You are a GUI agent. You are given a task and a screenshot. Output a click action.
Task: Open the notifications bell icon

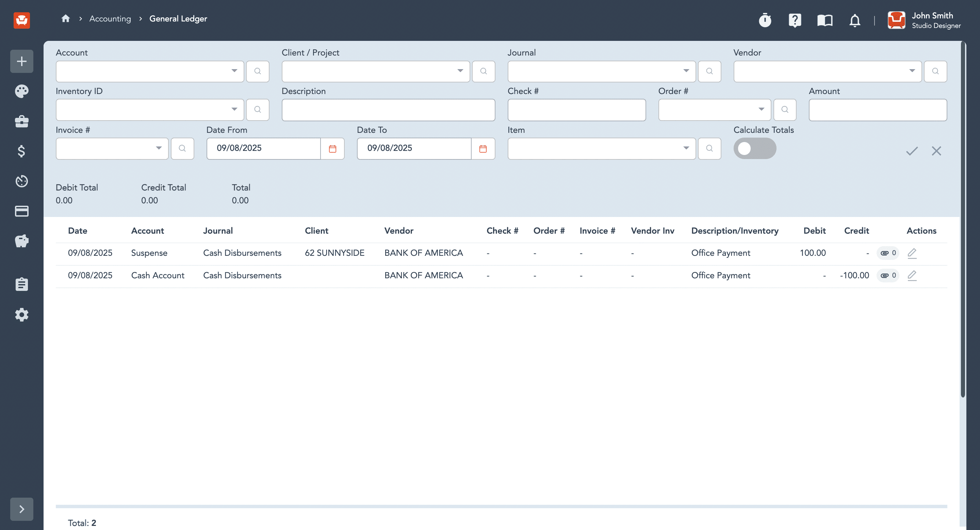tap(854, 20)
